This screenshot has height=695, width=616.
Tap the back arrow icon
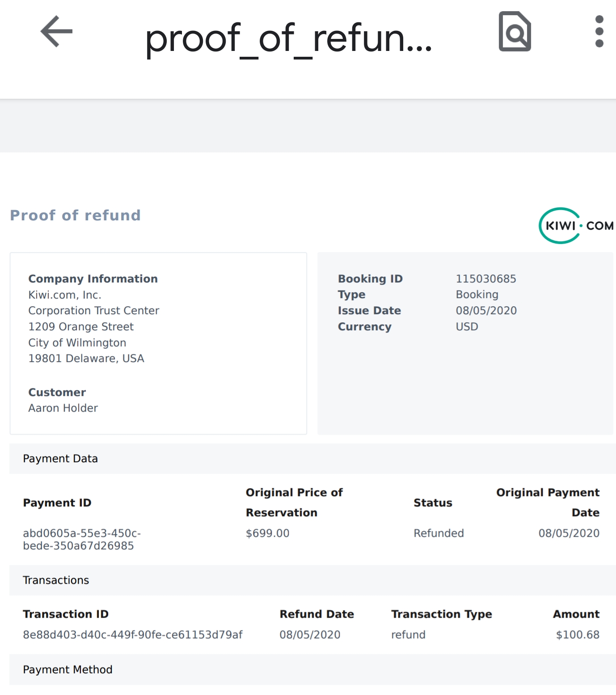pos(56,31)
